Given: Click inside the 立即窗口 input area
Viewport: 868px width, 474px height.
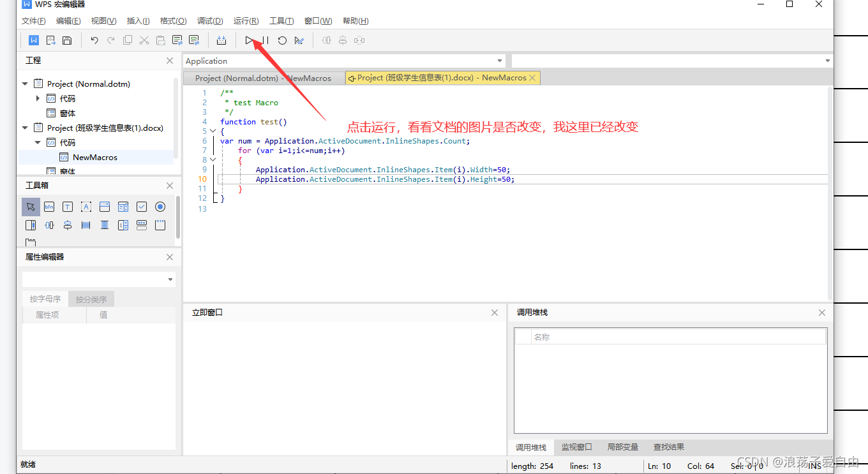Looking at the screenshot, I should point(344,388).
